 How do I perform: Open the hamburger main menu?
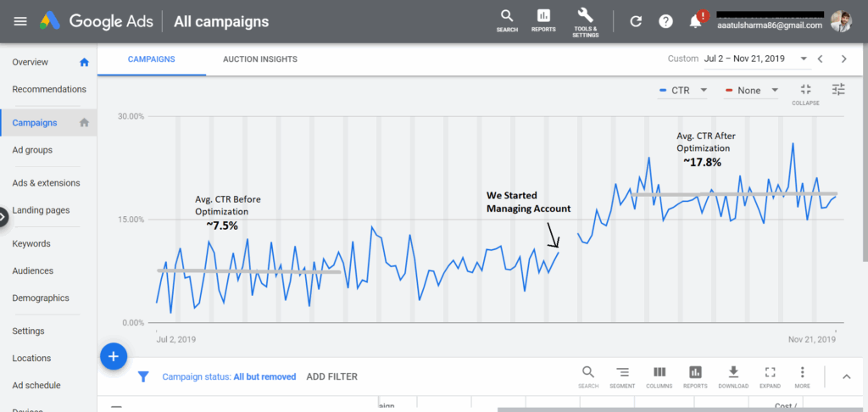tap(20, 21)
